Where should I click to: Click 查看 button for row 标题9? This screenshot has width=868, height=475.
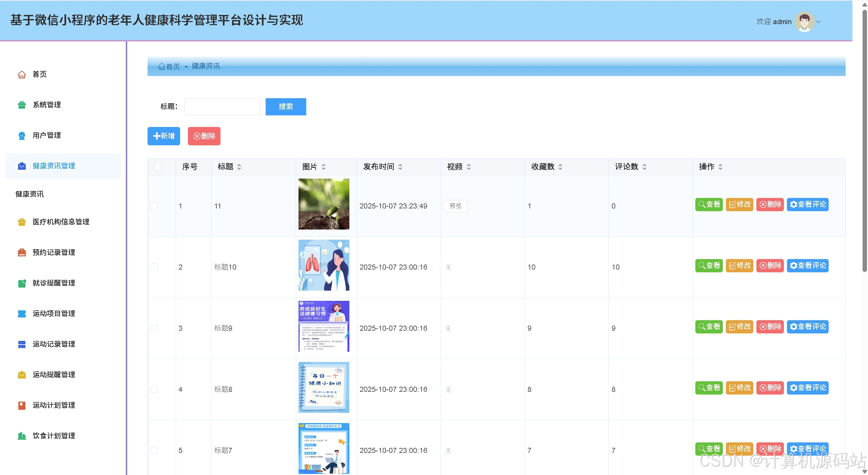point(709,327)
